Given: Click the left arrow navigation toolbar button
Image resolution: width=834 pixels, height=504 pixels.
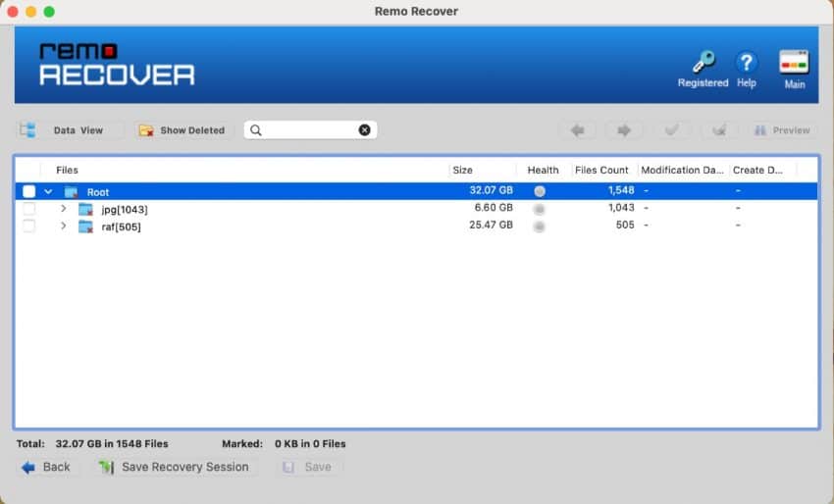Looking at the screenshot, I should [578, 130].
